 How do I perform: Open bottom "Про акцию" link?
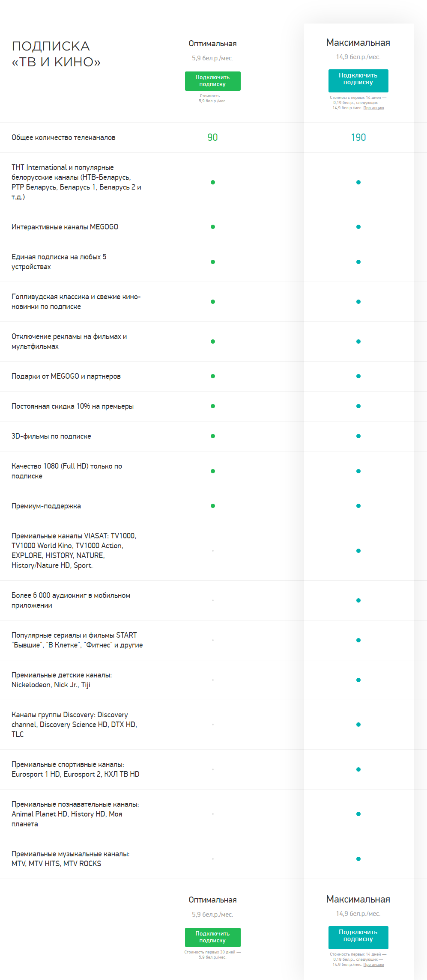coord(373,965)
